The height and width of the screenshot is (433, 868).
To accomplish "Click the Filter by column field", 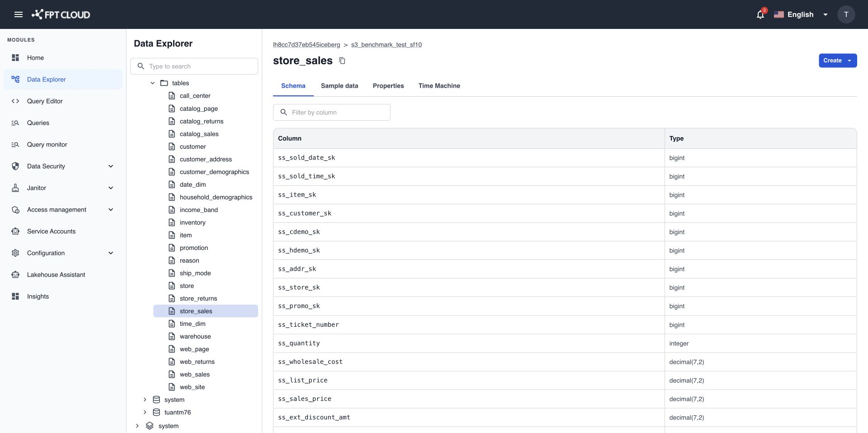I will 332,113.
